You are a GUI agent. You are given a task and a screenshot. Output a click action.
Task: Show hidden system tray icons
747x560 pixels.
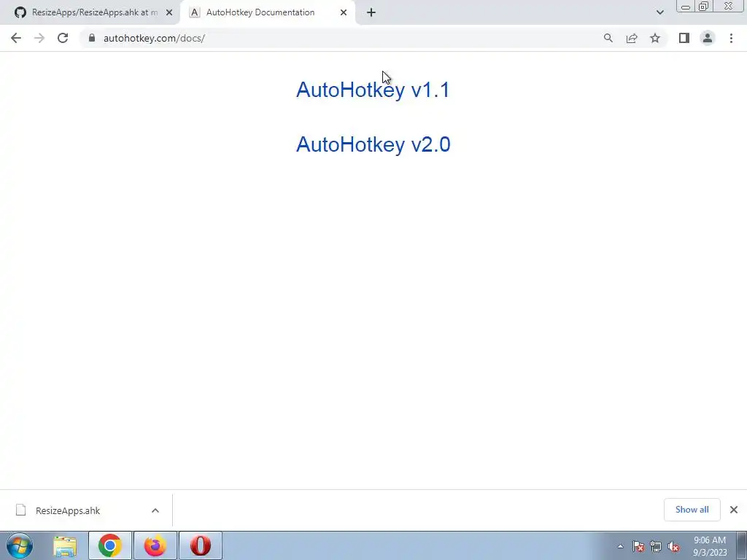[x=620, y=546]
